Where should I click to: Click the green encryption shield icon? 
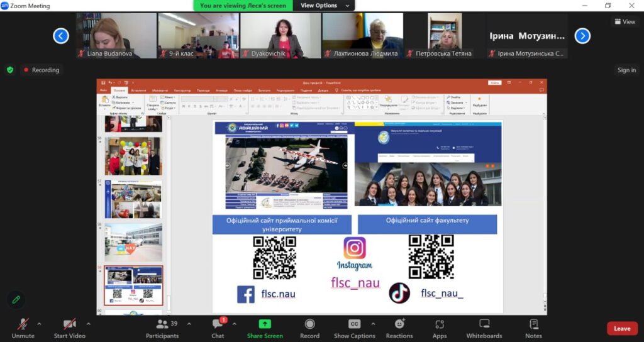tap(10, 70)
